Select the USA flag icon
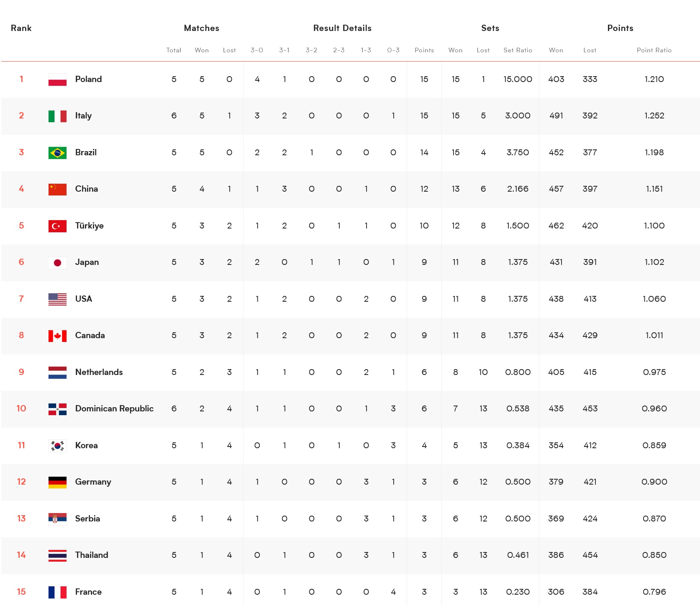 pos(57,299)
